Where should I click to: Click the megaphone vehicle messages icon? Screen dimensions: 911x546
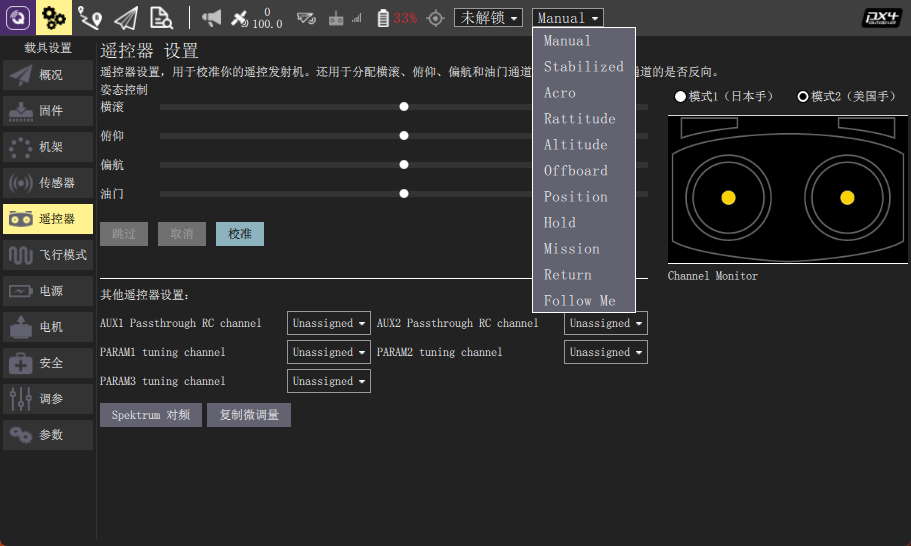[211, 17]
